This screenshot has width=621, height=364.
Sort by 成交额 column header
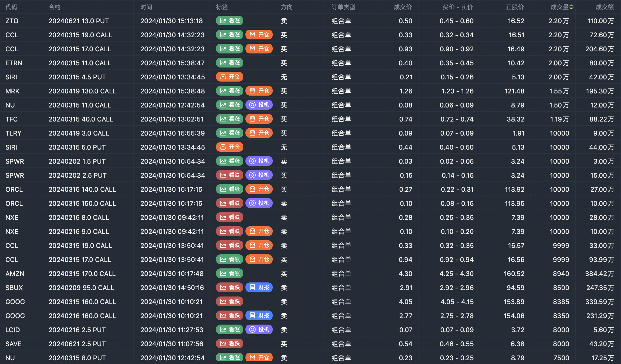point(605,7)
